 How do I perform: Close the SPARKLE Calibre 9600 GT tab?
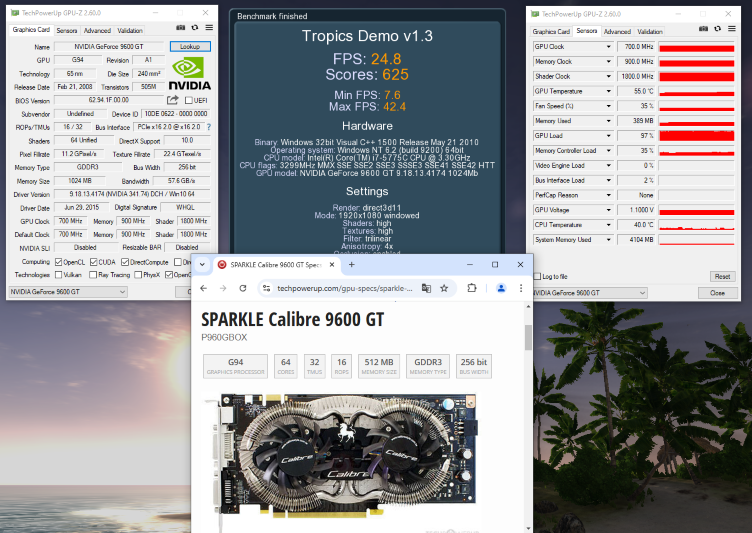332,265
